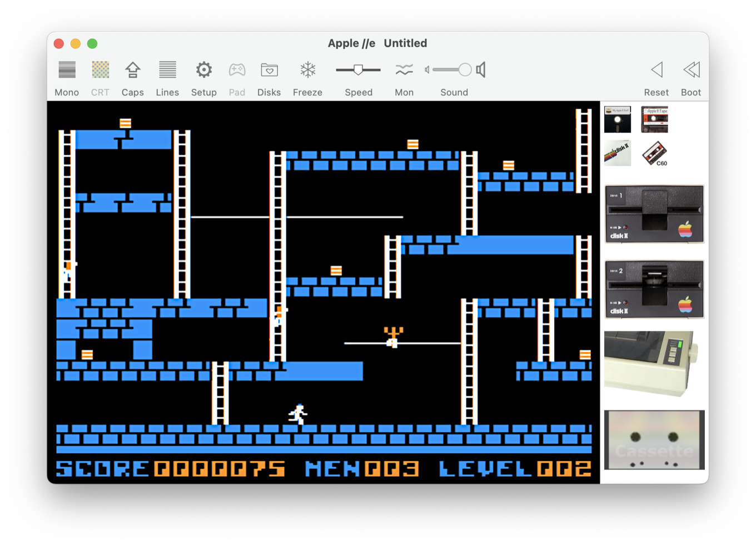This screenshot has width=756, height=546.
Task: Click the printer image in sidebar
Action: click(x=650, y=363)
